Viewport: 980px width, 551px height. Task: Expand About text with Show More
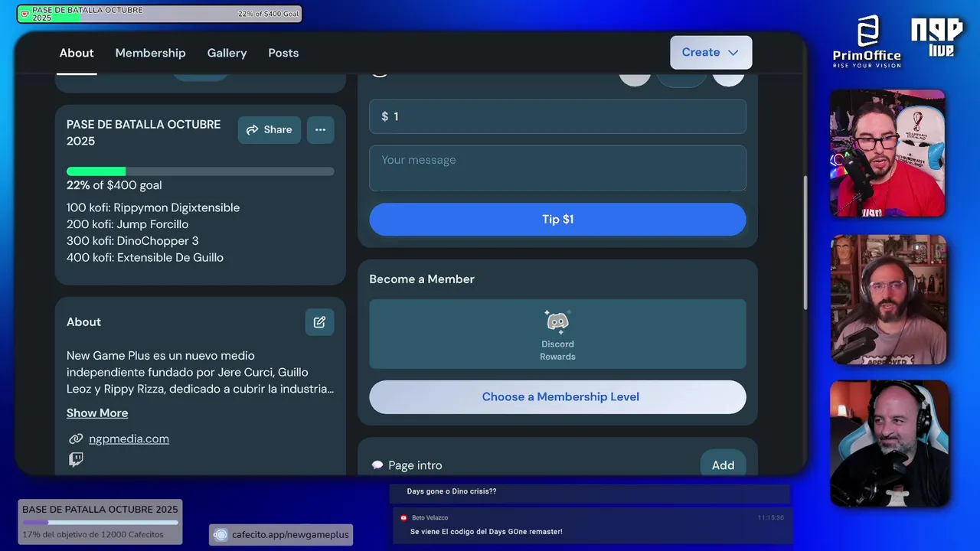click(97, 413)
